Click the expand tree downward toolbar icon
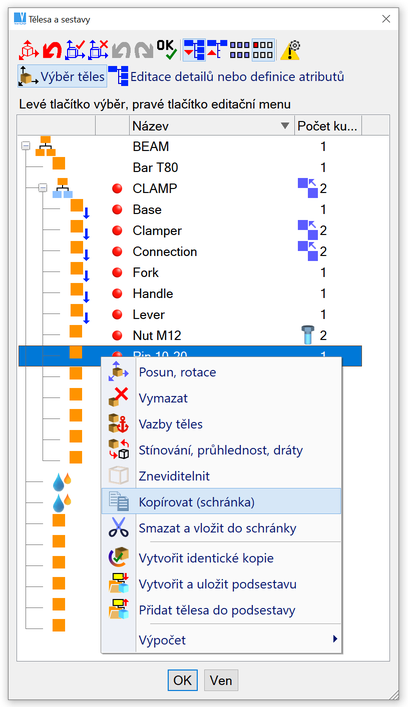This screenshot has width=408, height=707. tap(194, 50)
